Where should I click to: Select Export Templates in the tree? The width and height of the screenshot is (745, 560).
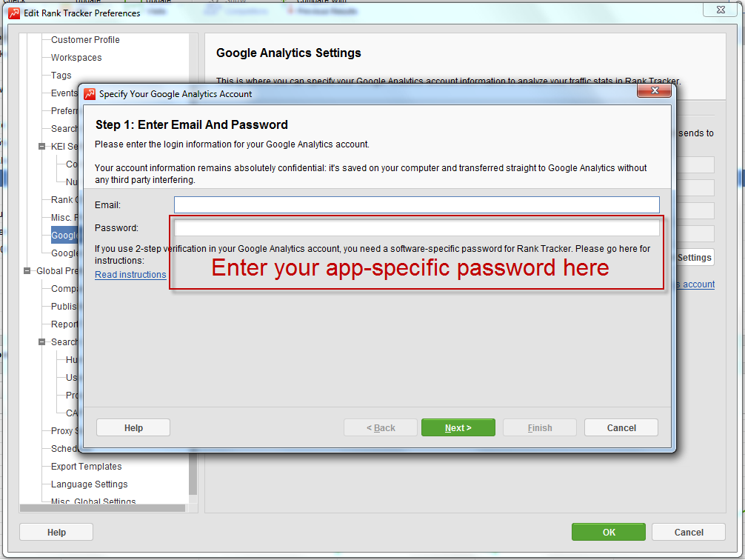87,467
